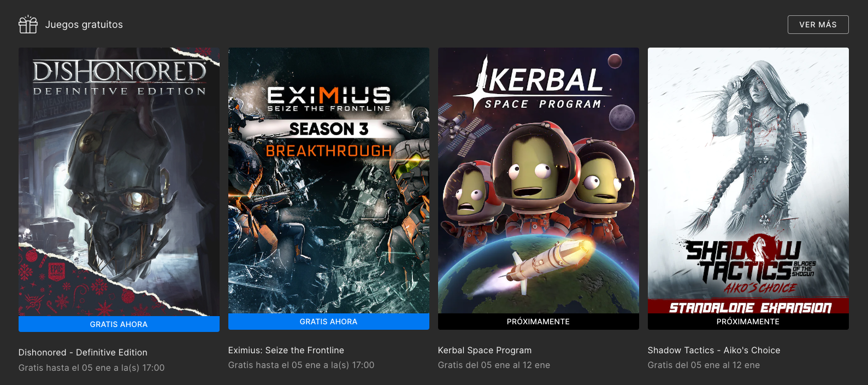The width and height of the screenshot is (868, 385).
Task: Click the Epic Games logo badge on Dishonored cover
Action: tap(56, 271)
